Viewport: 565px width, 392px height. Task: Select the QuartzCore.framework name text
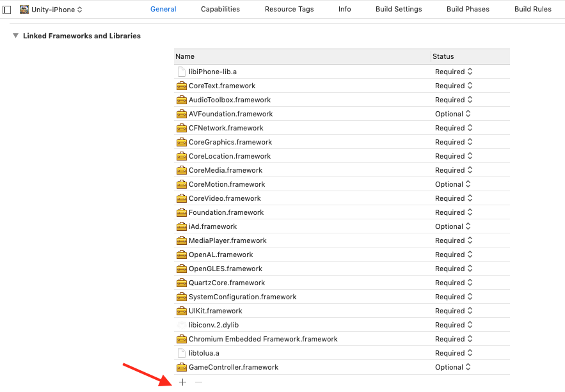point(227,283)
